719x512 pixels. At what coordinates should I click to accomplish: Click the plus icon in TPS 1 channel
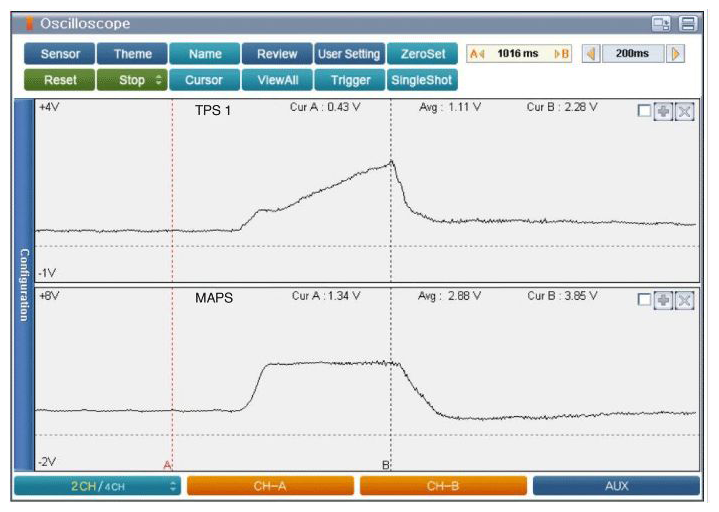pyautogui.click(x=663, y=111)
